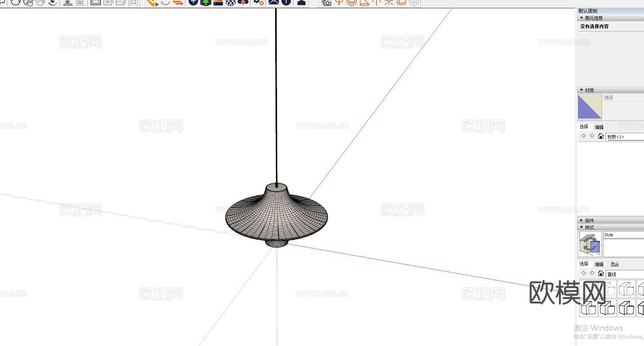Collapse the 图元信息 panel section
Screen dimensions: 644x346
610,18
